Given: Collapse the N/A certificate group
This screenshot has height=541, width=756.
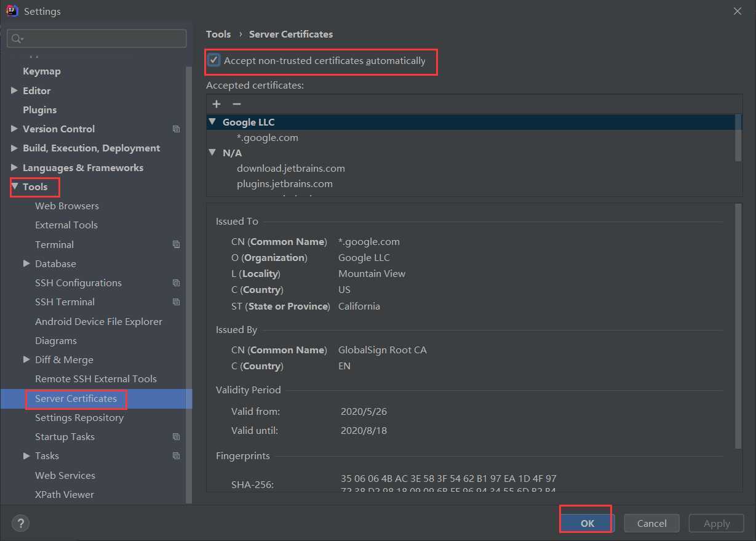Looking at the screenshot, I should [212, 153].
